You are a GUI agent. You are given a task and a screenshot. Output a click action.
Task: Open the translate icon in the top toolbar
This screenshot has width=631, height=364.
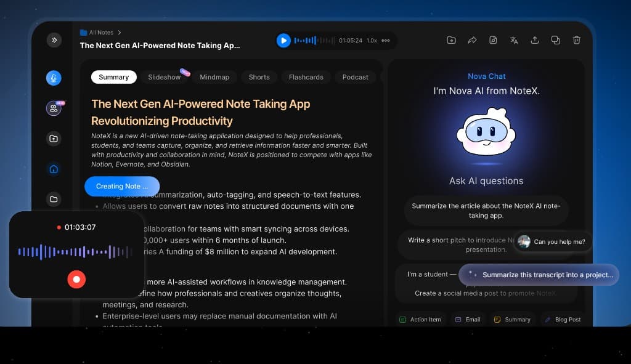tap(514, 39)
